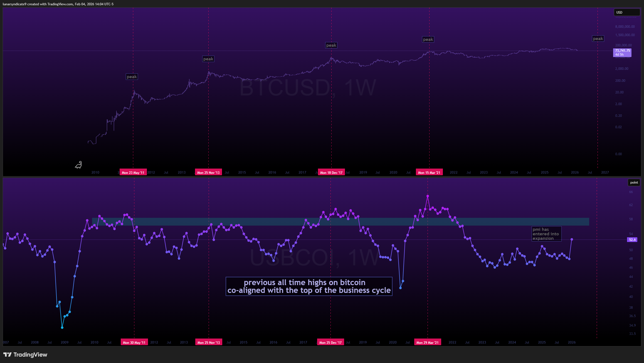Click the 73,741.75 current price label
Viewport: 644px width, 363px height.
tap(622, 52)
